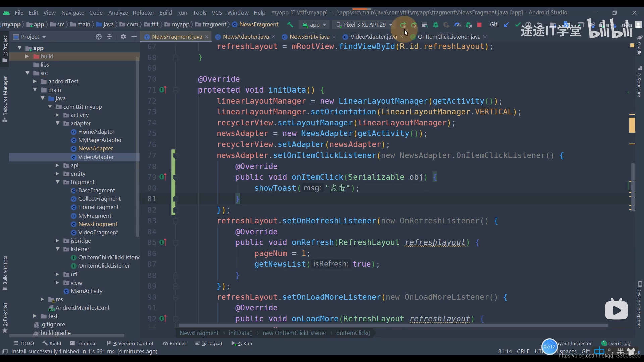Switch to NewsAdapter.java tab
This screenshot has width=644, height=362.
point(246,37)
